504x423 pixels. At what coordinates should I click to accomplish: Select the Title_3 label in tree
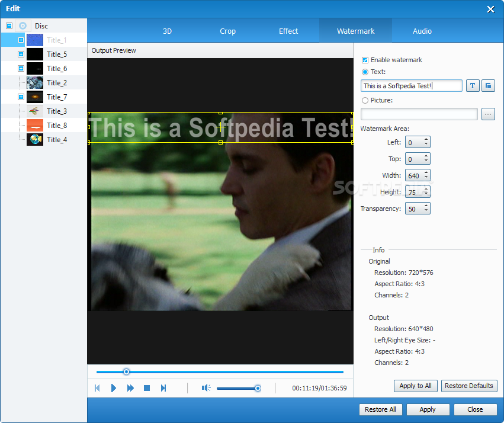pyautogui.click(x=57, y=111)
